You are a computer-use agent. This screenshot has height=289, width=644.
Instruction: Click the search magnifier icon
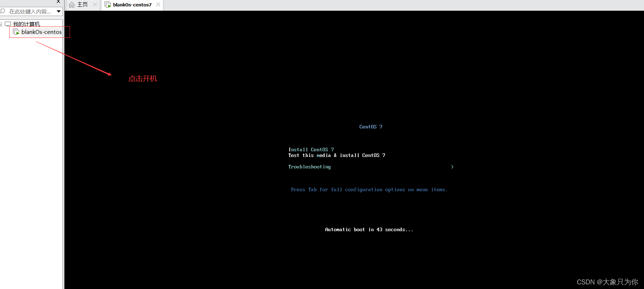pyautogui.click(x=3, y=11)
